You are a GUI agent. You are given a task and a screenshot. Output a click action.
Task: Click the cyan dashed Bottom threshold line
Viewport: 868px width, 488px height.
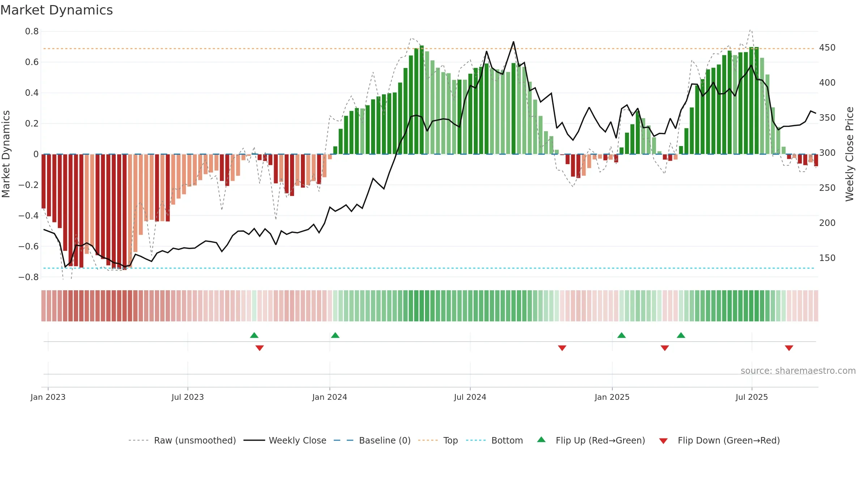point(429,268)
